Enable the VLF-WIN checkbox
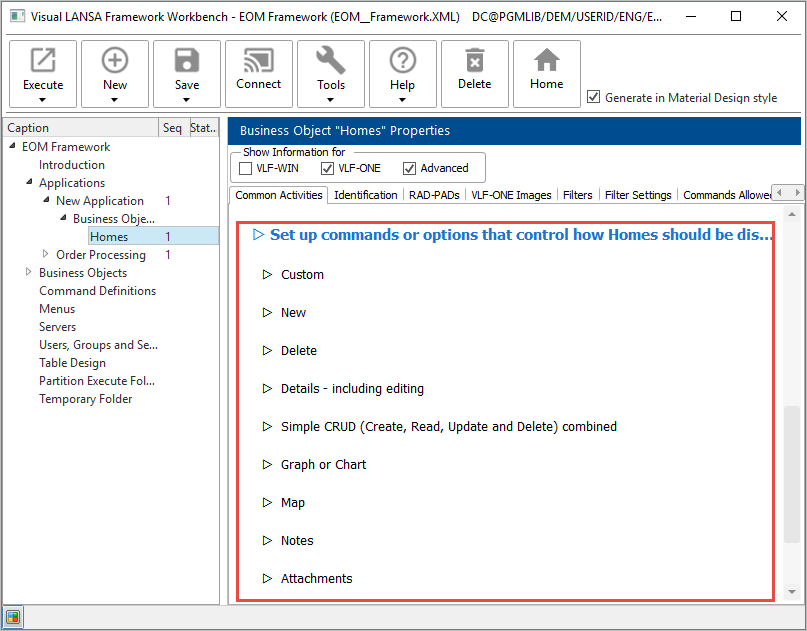Viewport: 807px width, 631px height. [x=246, y=168]
